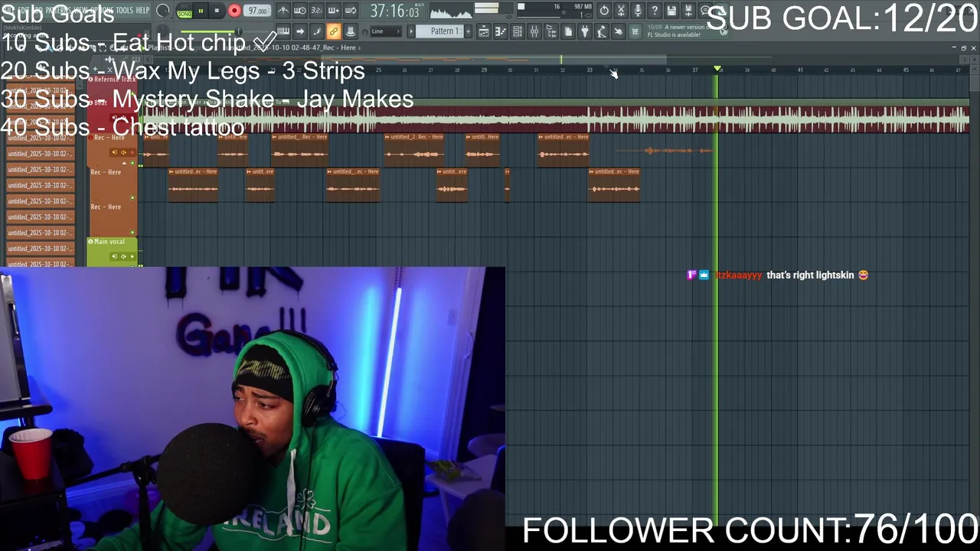Click the oscilloscope output monitor
This screenshot has height=551, width=980.
click(451, 11)
